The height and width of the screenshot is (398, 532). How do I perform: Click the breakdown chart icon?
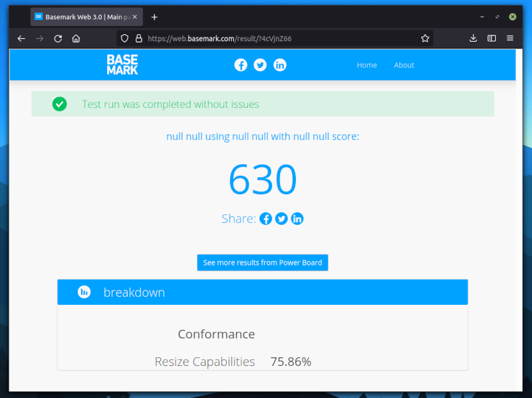tap(84, 292)
